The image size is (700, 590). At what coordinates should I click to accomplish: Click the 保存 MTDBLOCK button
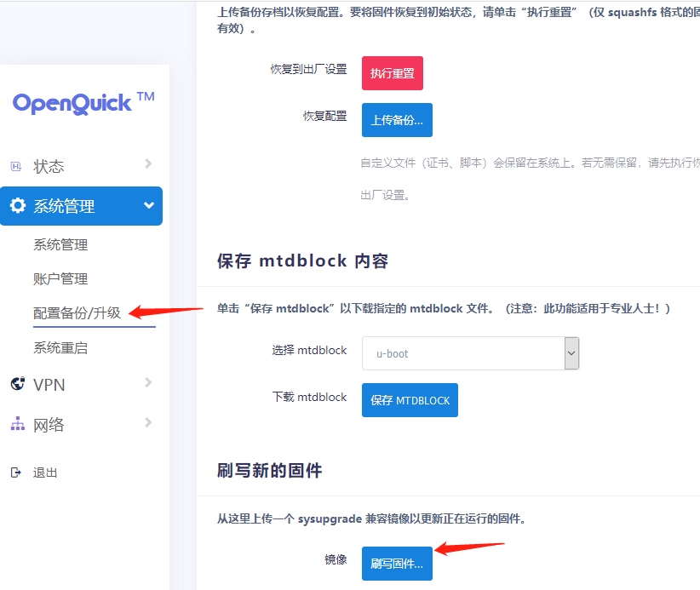(x=410, y=400)
